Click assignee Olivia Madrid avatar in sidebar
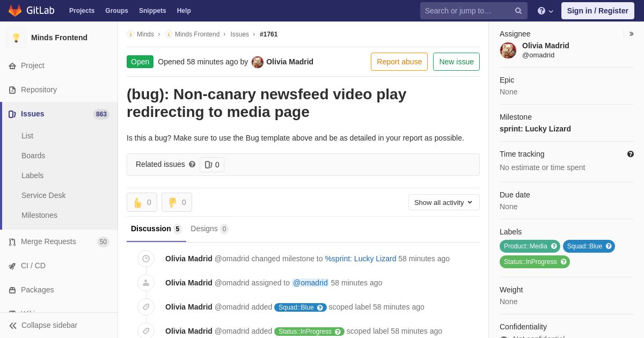 pos(508,50)
